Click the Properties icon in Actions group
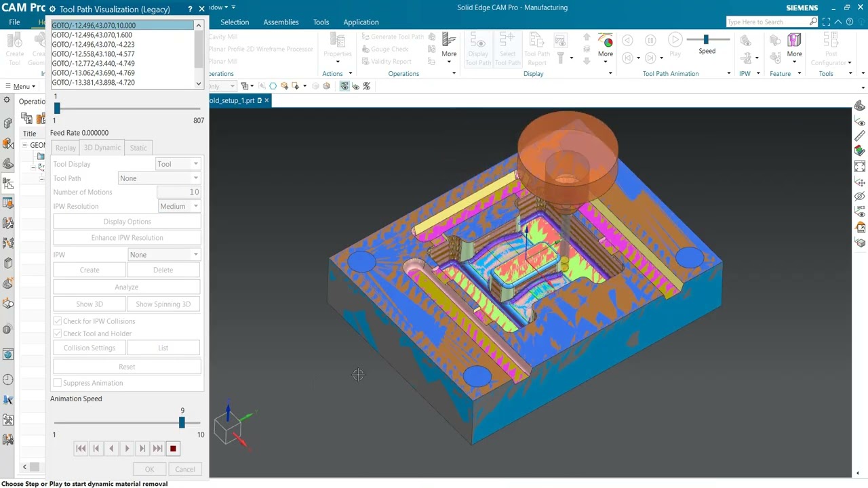 pos(337,40)
